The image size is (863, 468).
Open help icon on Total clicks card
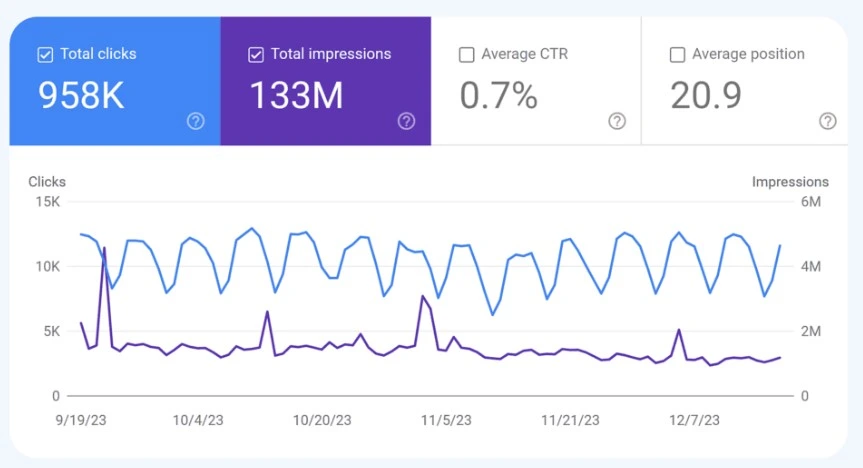coord(195,121)
